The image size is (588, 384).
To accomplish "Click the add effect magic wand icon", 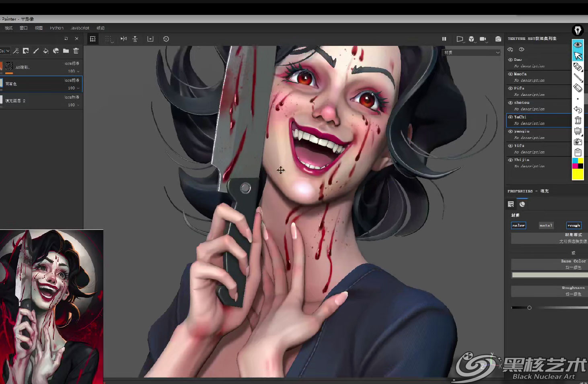I will click(16, 51).
